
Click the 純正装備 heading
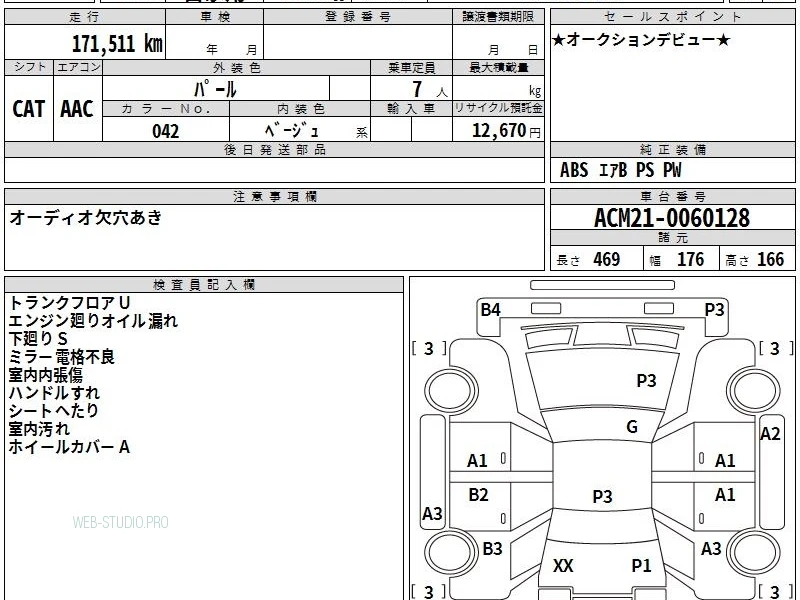click(x=672, y=149)
